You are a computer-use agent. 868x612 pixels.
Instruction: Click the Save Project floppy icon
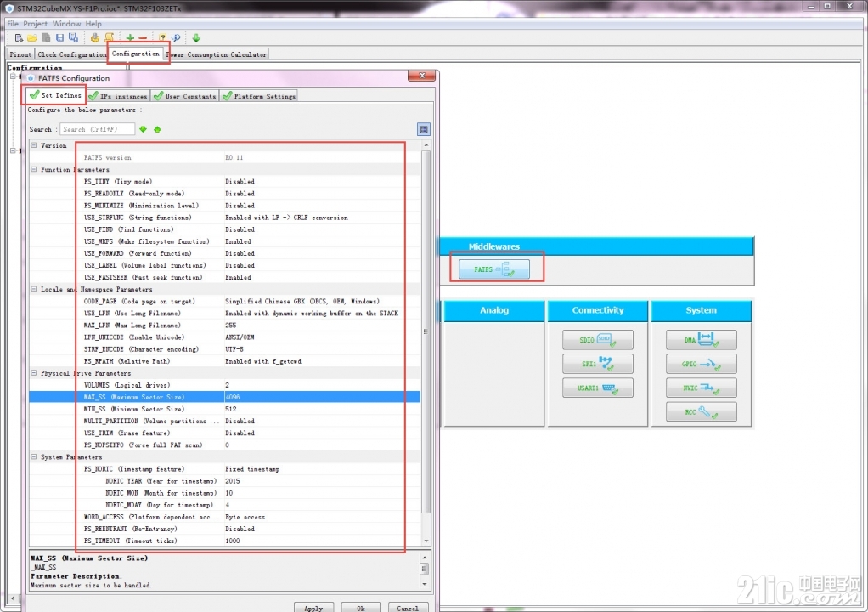[59, 37]
